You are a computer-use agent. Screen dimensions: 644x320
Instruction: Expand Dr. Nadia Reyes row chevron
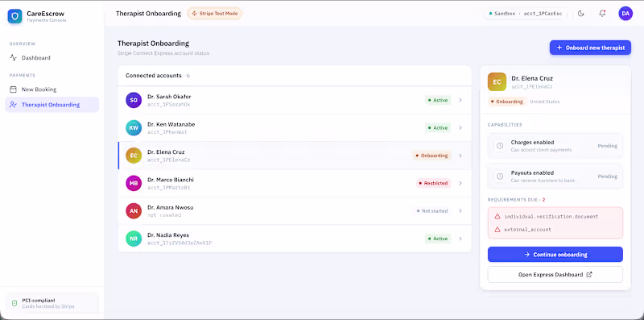(460, 239)
